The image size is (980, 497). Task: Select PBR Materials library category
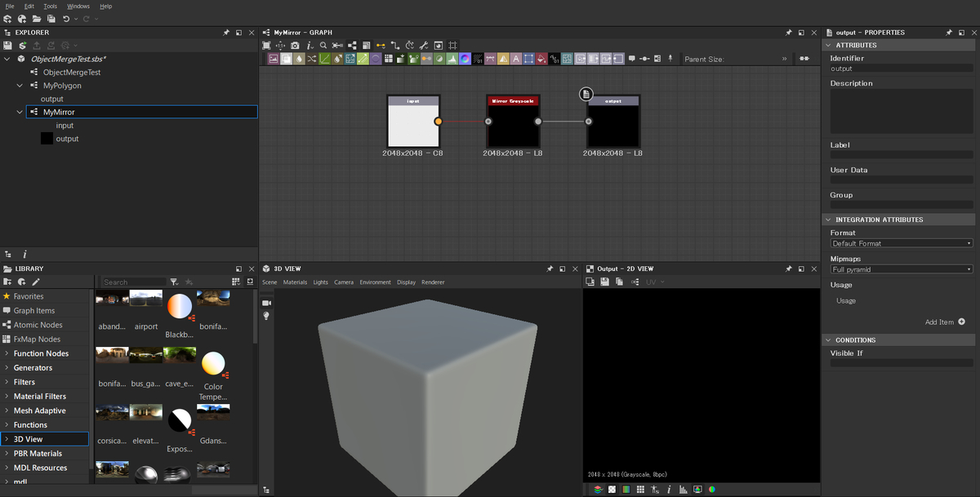coord(38,453)
